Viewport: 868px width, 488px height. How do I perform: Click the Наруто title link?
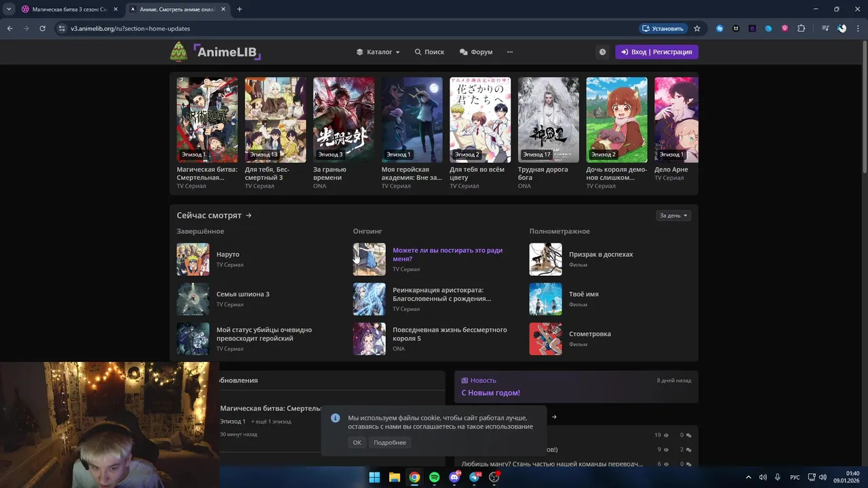click(x=228, y=254)
